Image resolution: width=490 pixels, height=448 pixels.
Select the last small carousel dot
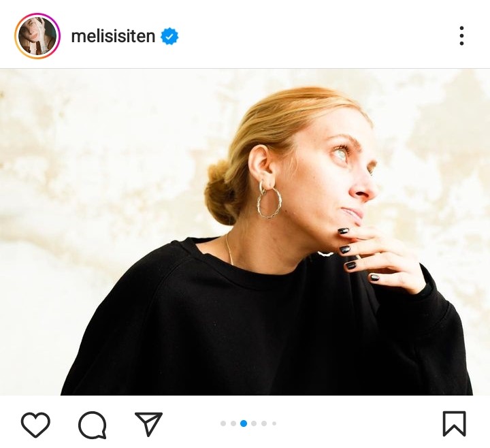pos(274,423)
